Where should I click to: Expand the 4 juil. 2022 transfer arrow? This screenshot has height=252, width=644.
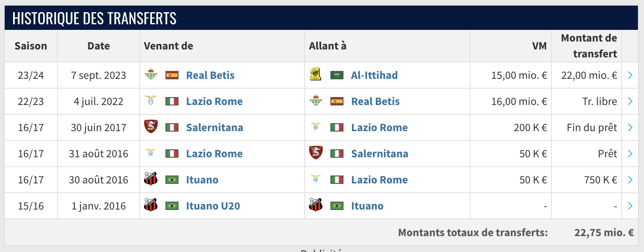(630, 101)
